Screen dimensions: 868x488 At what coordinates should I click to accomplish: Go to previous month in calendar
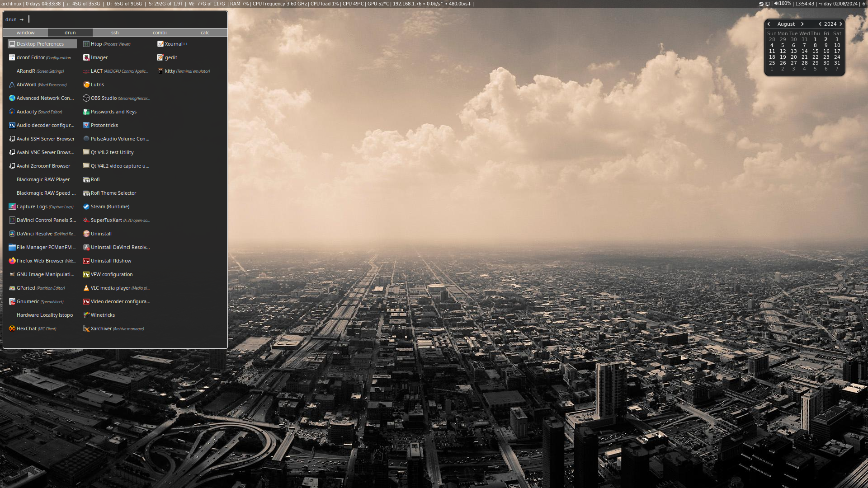click(x=769, y=24)
